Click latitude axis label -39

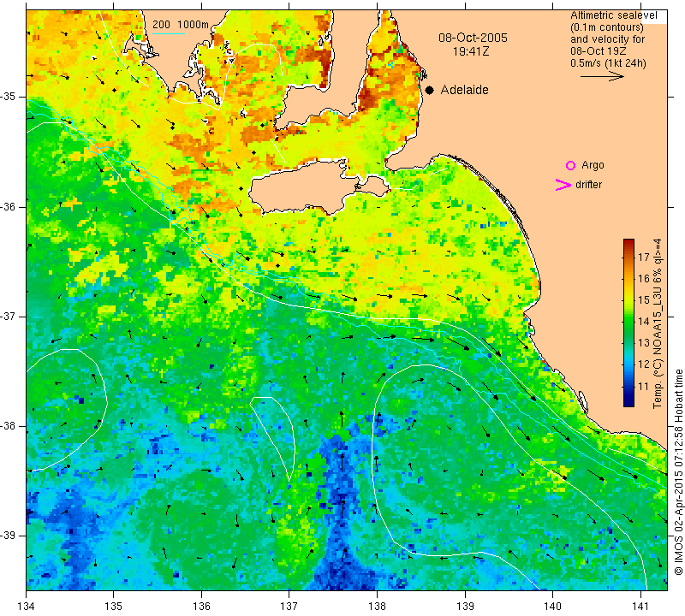(x=9, y=536)
